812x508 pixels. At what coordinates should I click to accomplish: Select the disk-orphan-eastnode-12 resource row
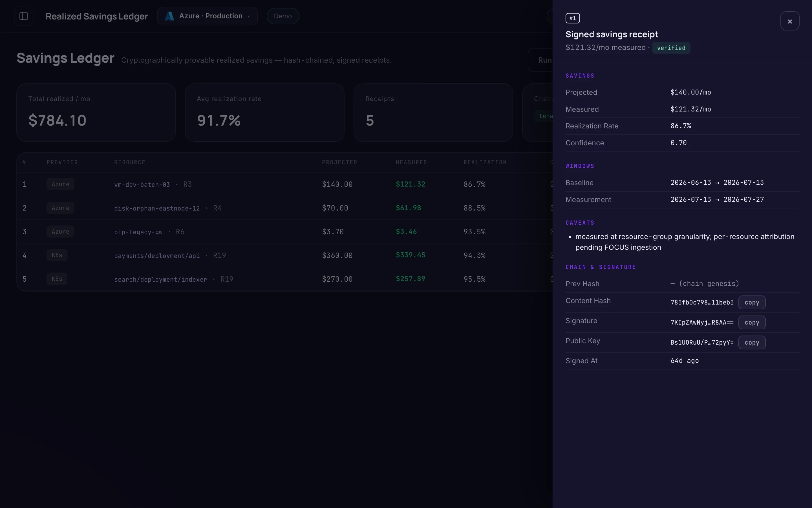[x=284, y=208]
